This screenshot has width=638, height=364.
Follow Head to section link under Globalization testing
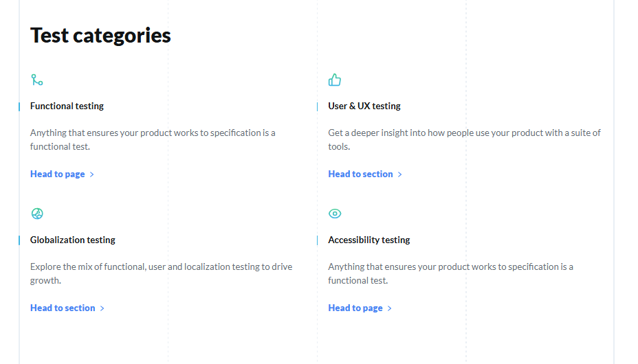(63, 308)
